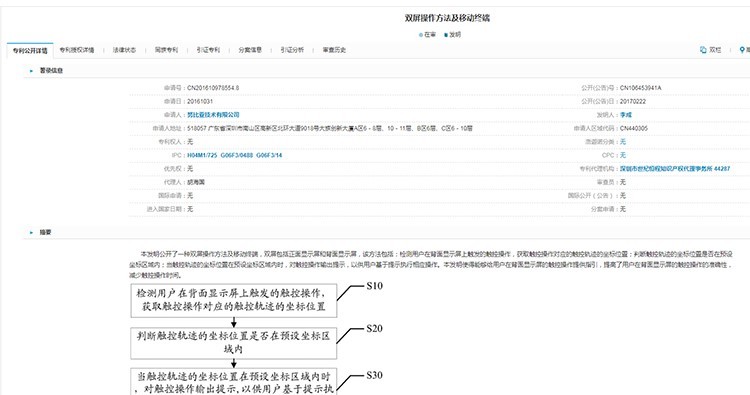This screenshot has height=395, width=750.
Task: Click the 无 link beside CPC
Action: pyautogui.click(x=623, y=155)
